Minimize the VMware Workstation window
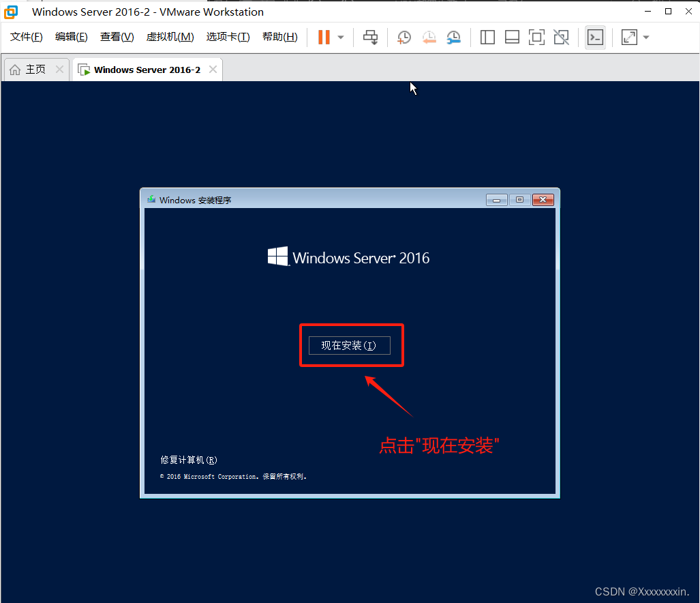This screenshot has height=603, width=700. pyautogui.click(x=648, y=12)
